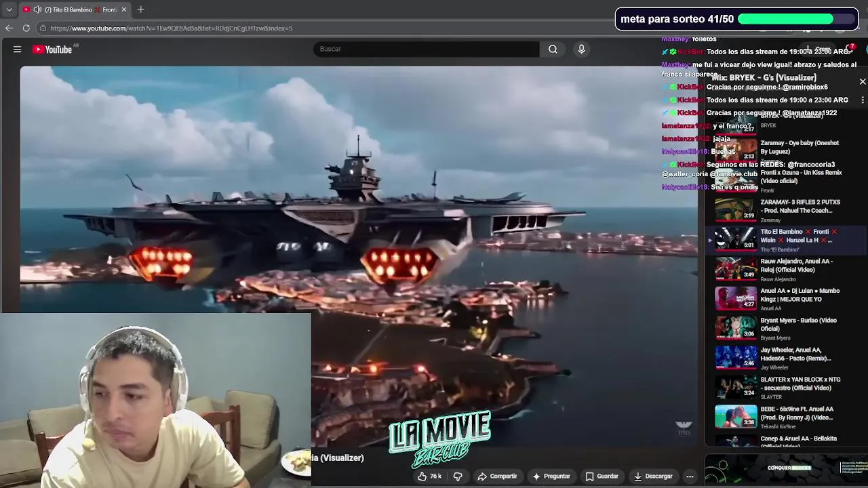Open YouTube notifications bell

849,49
